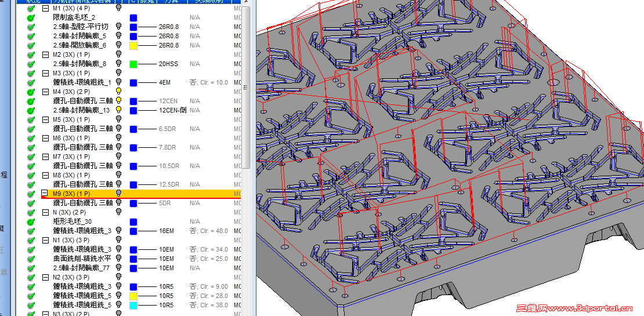This screenshot has height=316, width=644.
Task: Select the N2 (3X) (3 P) toolpath
Action: tap(71, 277)
